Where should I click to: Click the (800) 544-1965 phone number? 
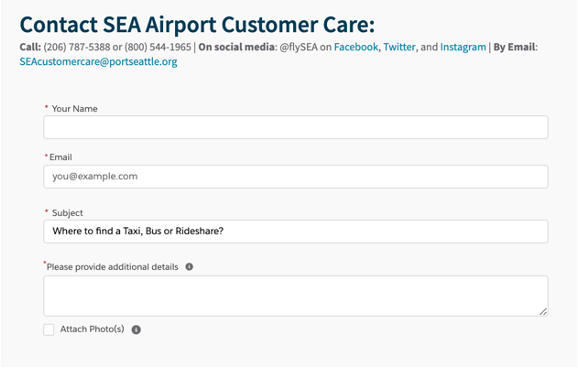click(x=158, y=47)
